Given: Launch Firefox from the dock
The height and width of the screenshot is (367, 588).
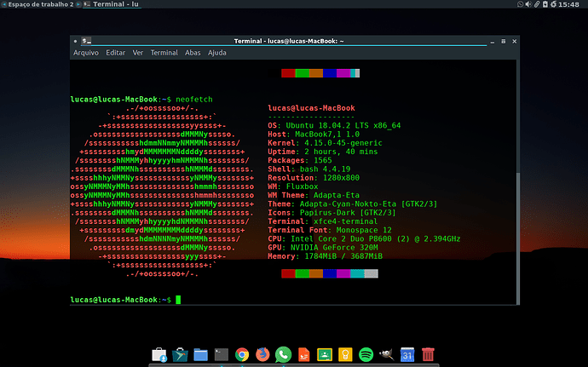Looking at the screenshot, I should pyautogui.click(x=262, y=354).
